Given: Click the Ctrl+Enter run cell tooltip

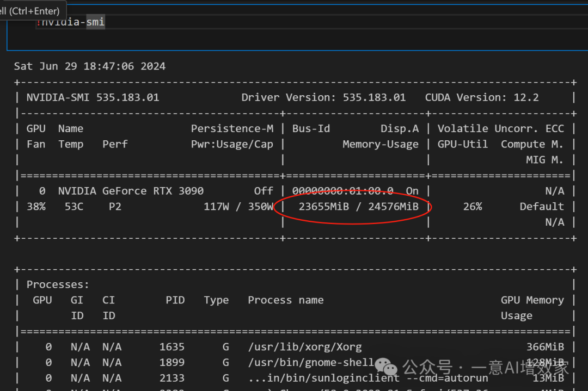Looking at the screenshot, I should (33, 11).
